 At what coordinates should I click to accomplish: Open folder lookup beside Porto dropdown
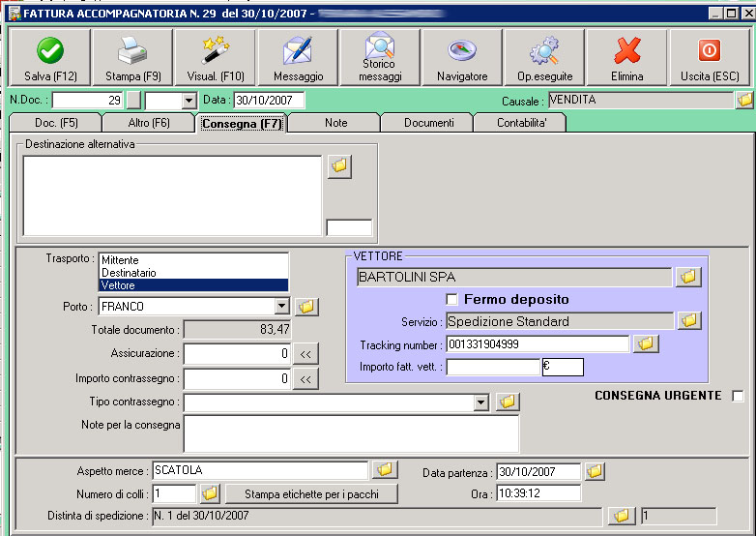[x=306, y=307]
